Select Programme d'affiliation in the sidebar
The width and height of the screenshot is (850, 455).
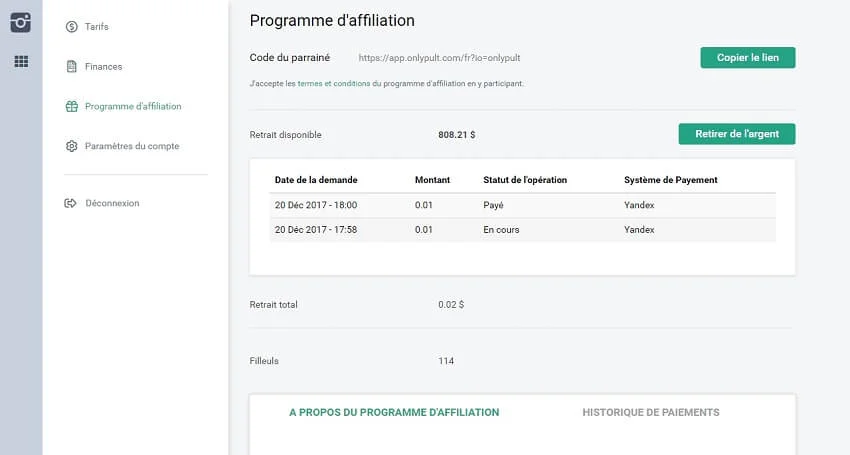point(133,106)
